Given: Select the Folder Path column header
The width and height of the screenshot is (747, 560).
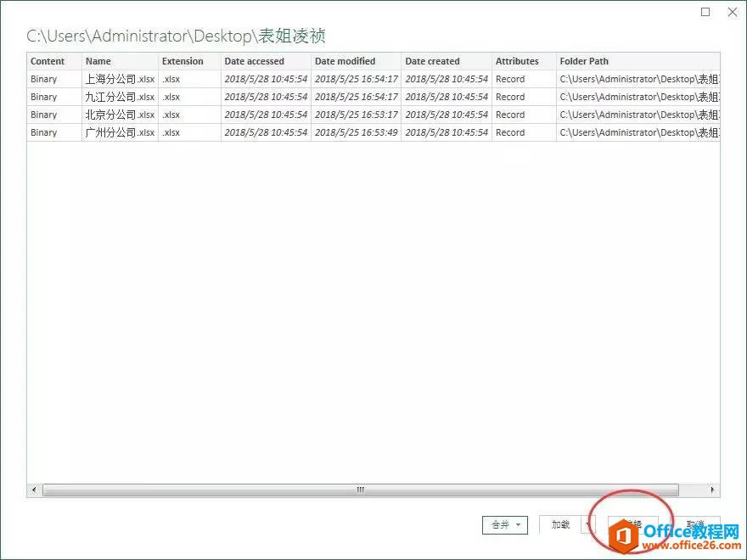Looking at the screenshot, I should point(637,61).
